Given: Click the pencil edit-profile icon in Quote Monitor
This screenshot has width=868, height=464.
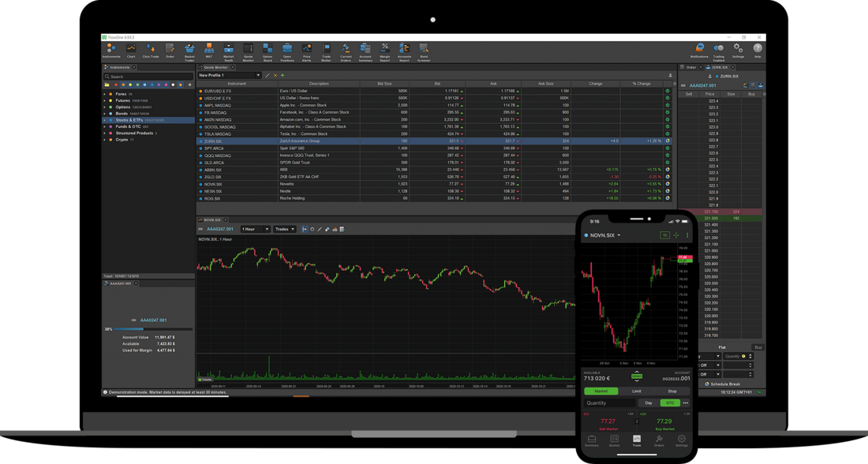Looking at the screenshot, I should (x=268, y=75).
